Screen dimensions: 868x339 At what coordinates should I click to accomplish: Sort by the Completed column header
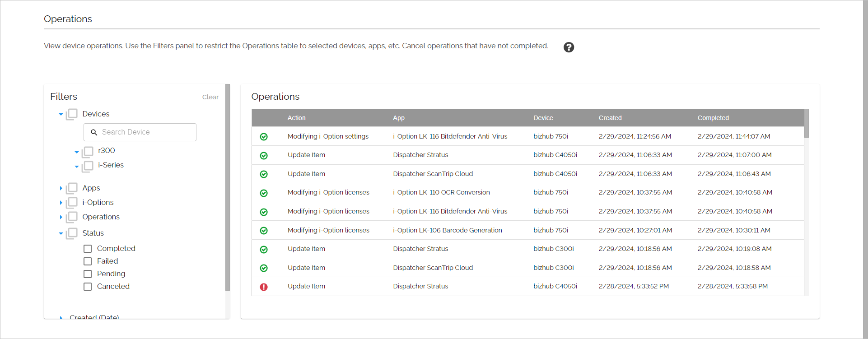tap(713, 118)
